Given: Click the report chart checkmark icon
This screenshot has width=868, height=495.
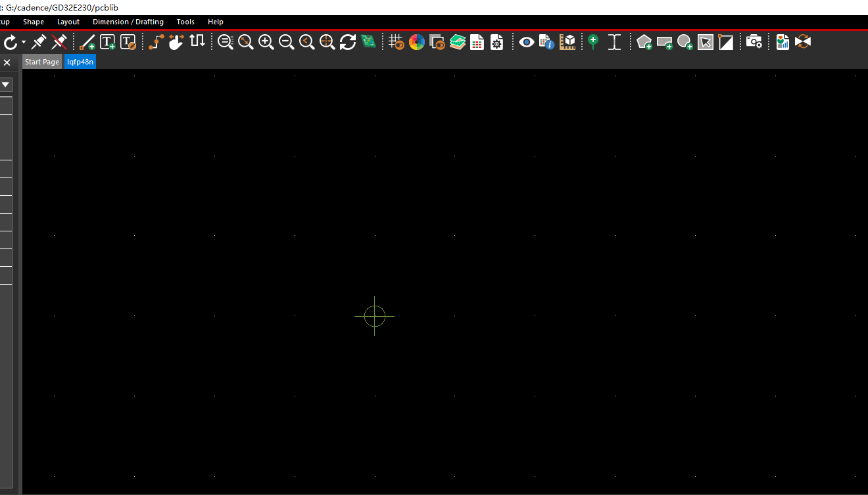Looking at the screenshot, I should pos(783,42).
